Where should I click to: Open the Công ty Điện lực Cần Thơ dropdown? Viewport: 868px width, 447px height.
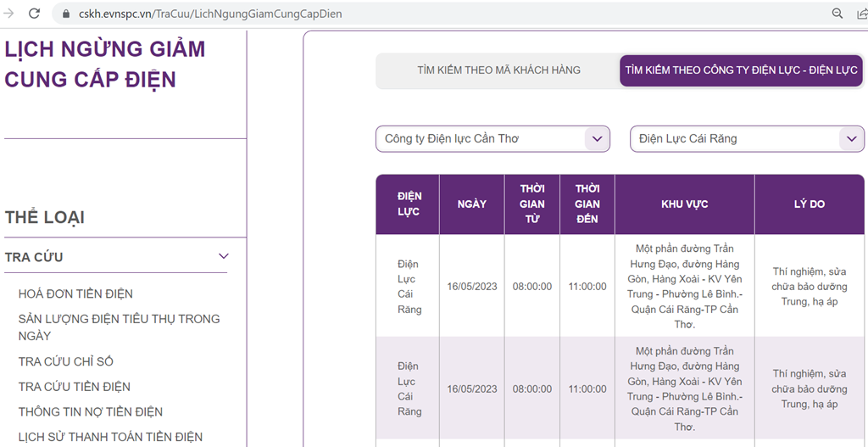click(x=492, y=138)
